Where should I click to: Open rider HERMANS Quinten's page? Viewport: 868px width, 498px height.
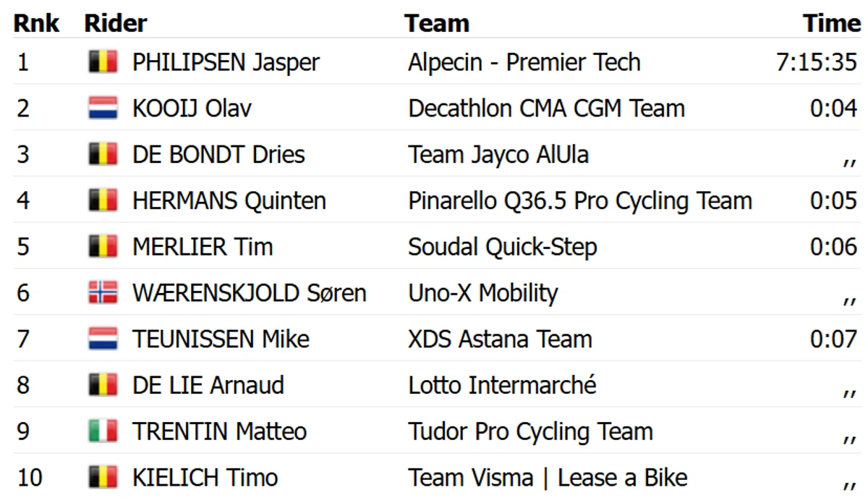tap(229, 201)
